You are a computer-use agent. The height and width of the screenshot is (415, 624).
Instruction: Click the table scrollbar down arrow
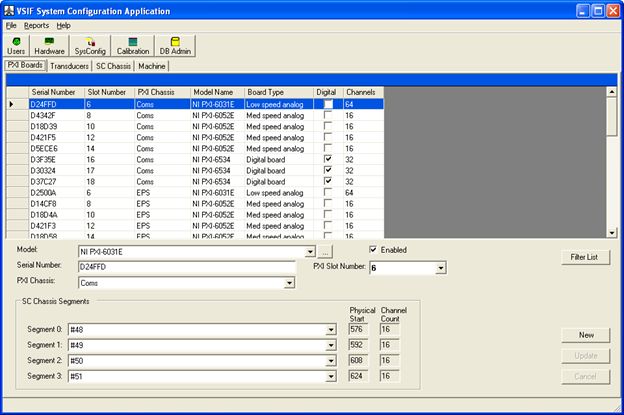pos(612,233)
